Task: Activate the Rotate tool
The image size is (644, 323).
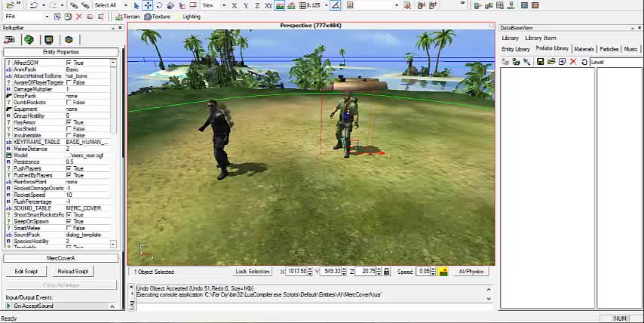Action: pos(159,5)
